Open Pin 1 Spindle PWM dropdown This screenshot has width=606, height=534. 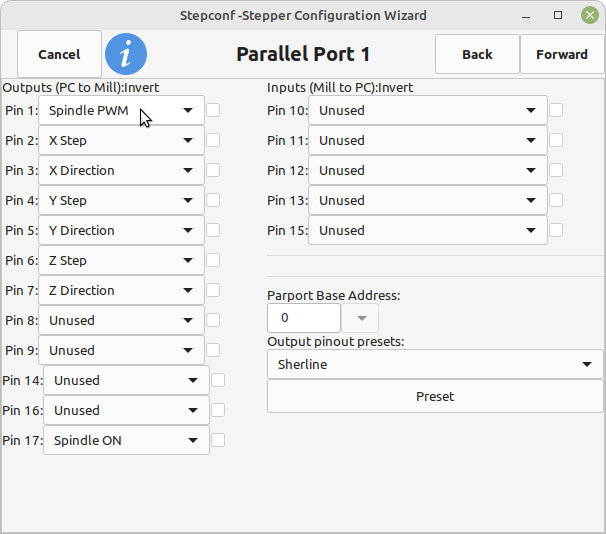click(x=121, y=110)
